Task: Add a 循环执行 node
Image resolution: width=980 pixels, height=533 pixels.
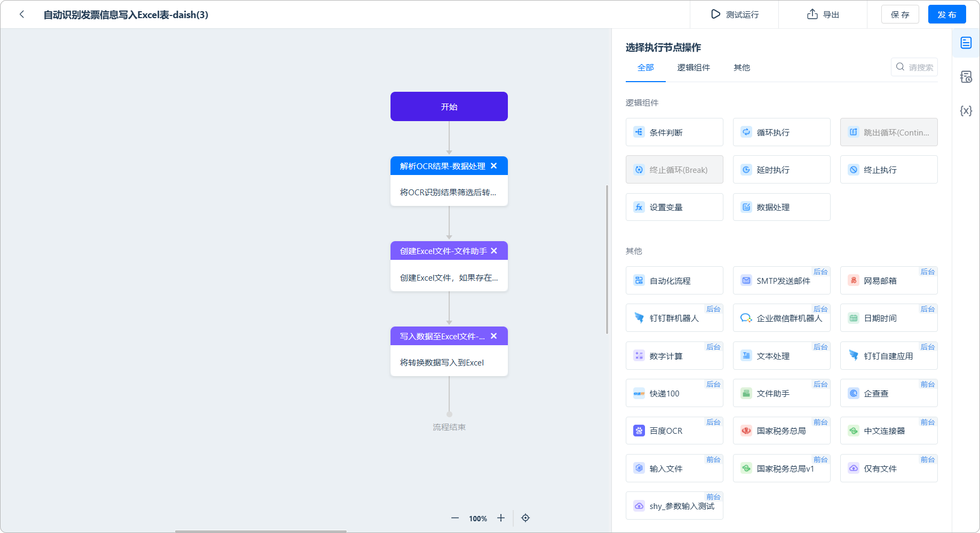Action: pyautogui.click(x=782, y=132)
